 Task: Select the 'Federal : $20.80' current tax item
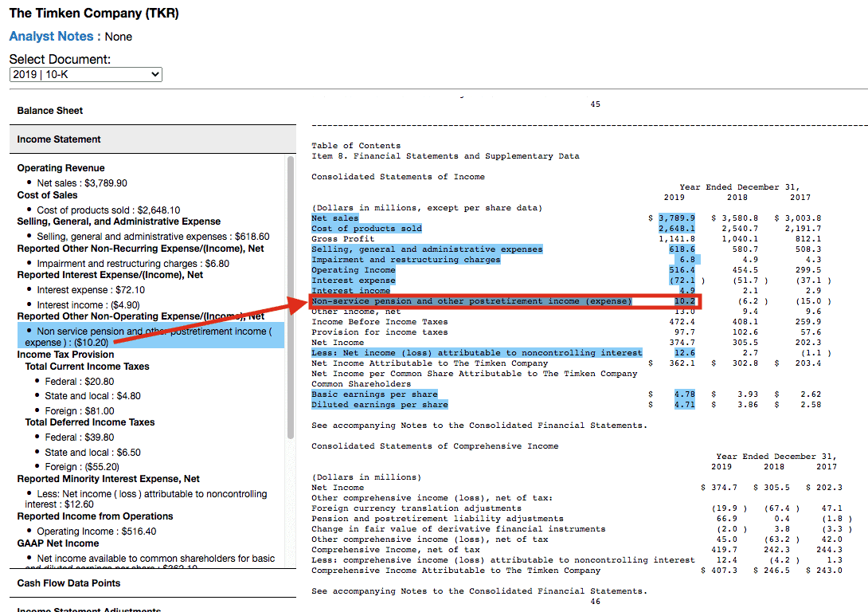click(x=79, y=381)
